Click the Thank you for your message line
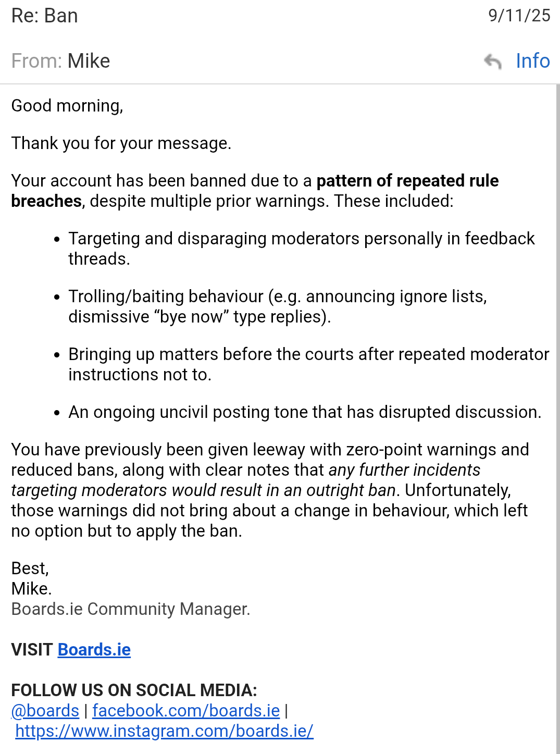Screen dimensions: 560x754 121,143
